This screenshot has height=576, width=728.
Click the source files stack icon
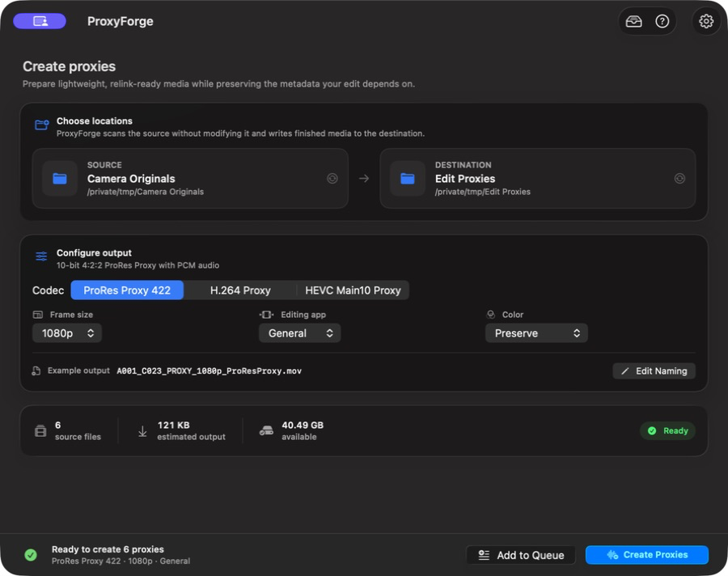tap(40, 430)
